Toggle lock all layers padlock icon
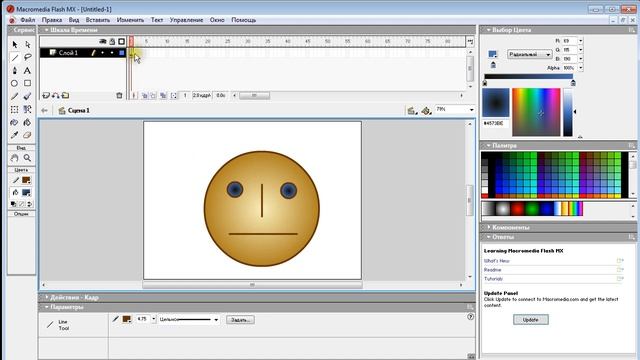This screenshot has width=640, height=360. tap(112, 42)
